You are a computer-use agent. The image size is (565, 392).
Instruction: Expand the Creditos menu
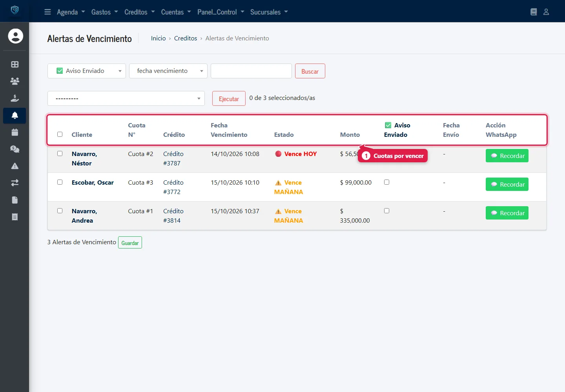[x=140, y=12]
